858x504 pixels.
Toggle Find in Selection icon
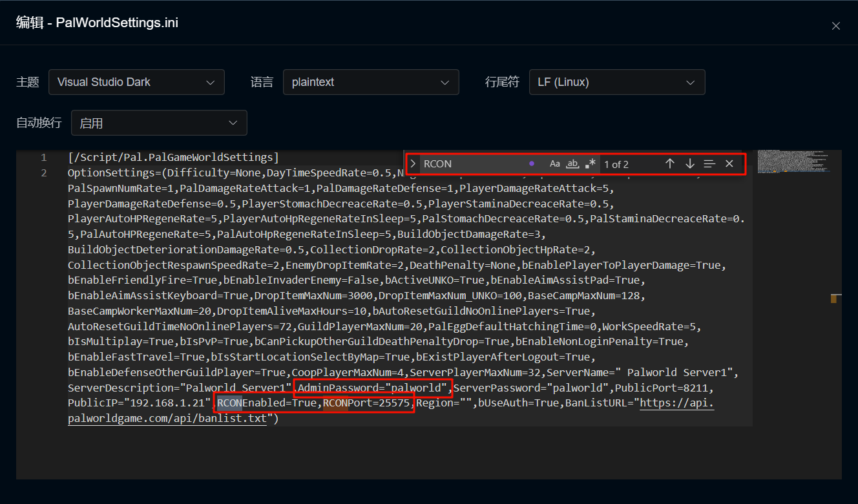tap(709, 164)
